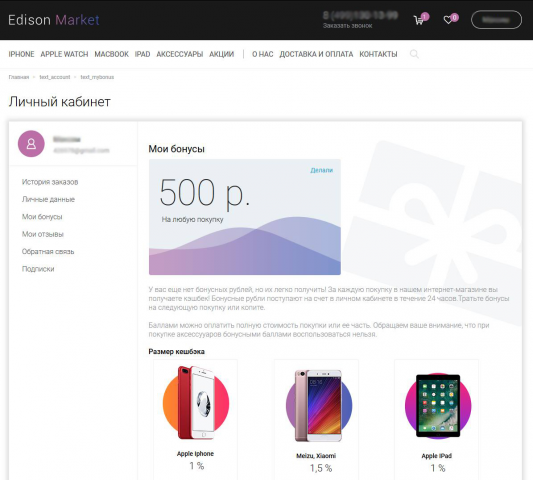Click the 'text_account' breadcrumb

click(x=55, y=77)
